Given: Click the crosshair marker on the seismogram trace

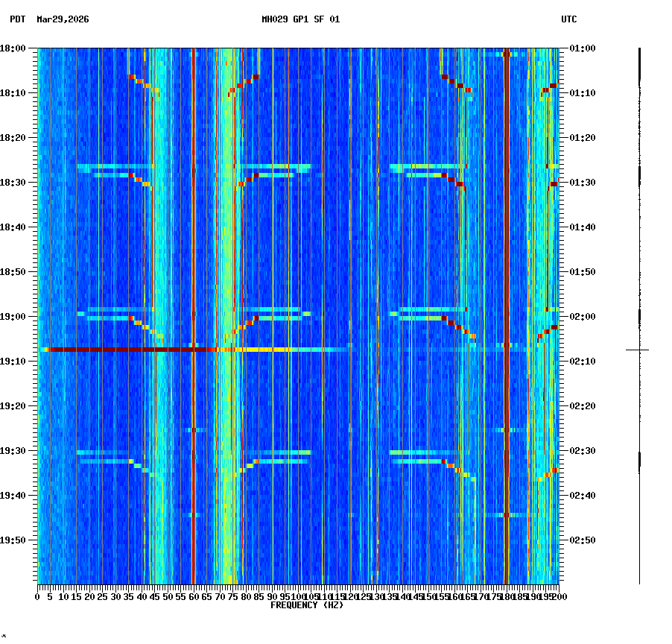Looking at the screenshot, I should pos(639,349).
